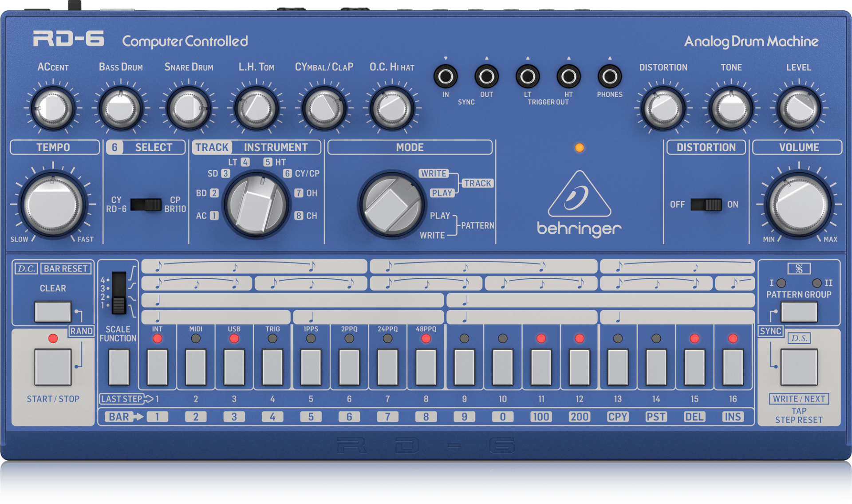Viewport: 852px width, 504px height.
Task: Click the orange power LED indicator
Action: pyautogui.click(x=579, y=148)
